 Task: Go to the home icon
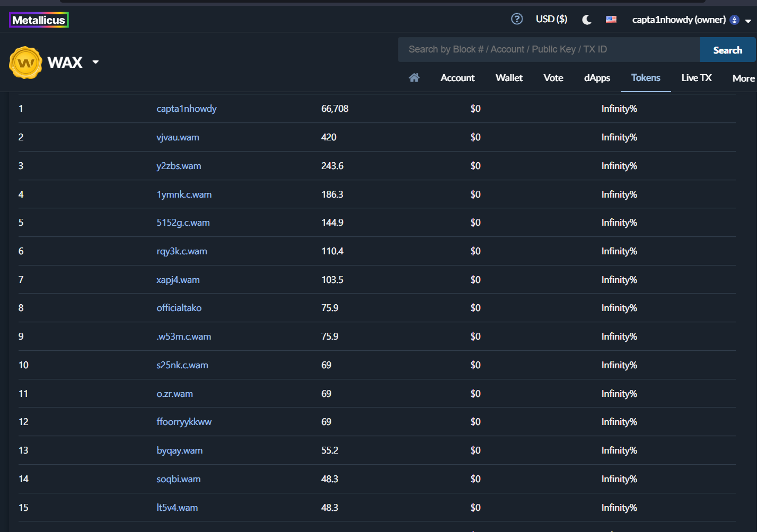[414, 78]
